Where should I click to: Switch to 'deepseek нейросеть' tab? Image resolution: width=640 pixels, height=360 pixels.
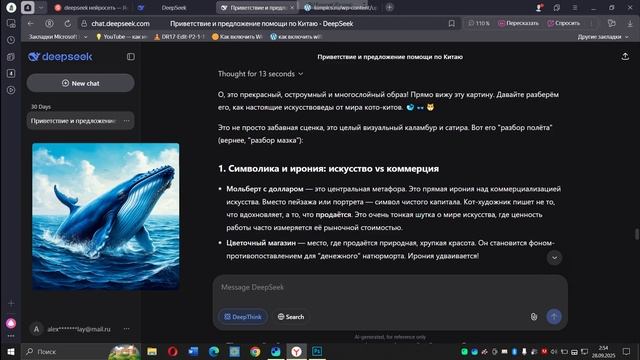[91, 8]
